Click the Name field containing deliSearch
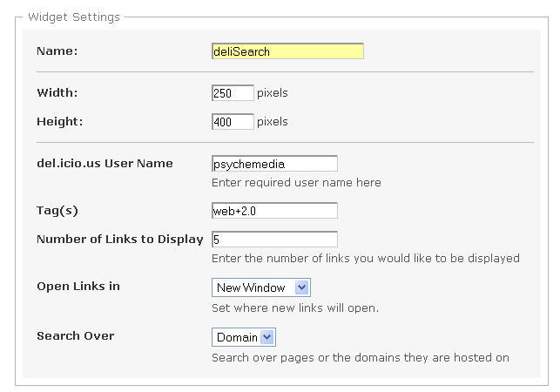 click(x=287, y=51)
